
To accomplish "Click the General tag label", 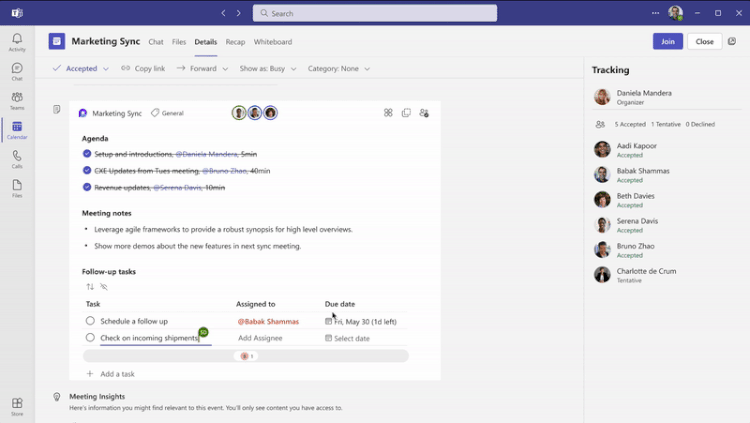I will tap(167, 113).
